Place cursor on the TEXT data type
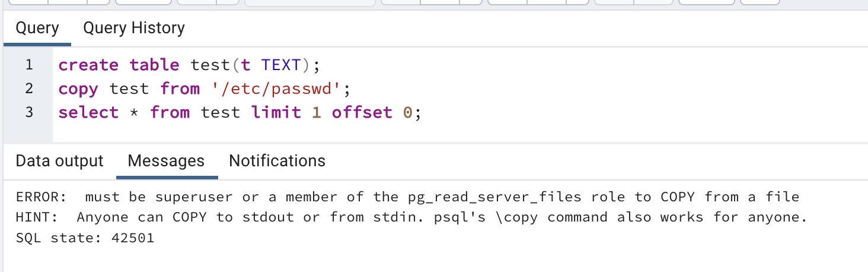 pyautogui.click(x=281, y=65)
